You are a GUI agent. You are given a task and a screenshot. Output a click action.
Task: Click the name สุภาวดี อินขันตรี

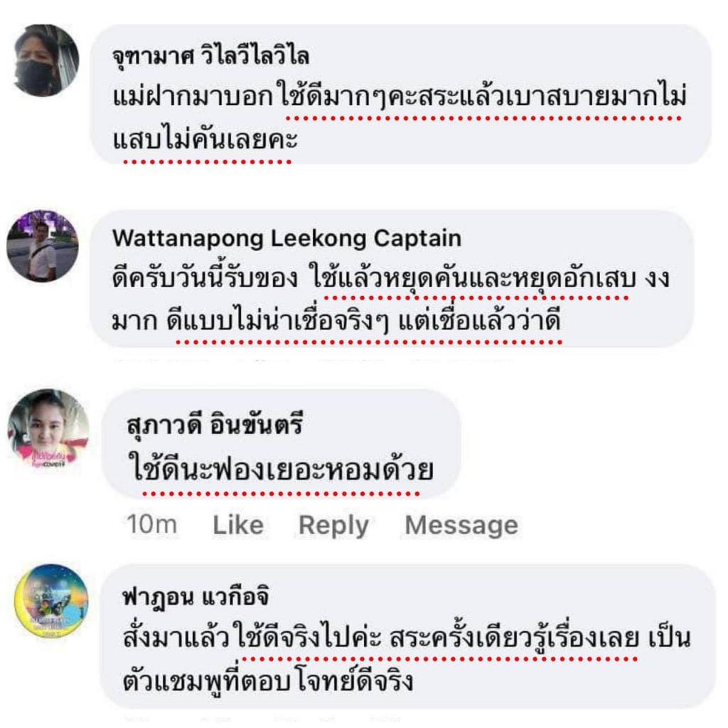click(215, 424)
